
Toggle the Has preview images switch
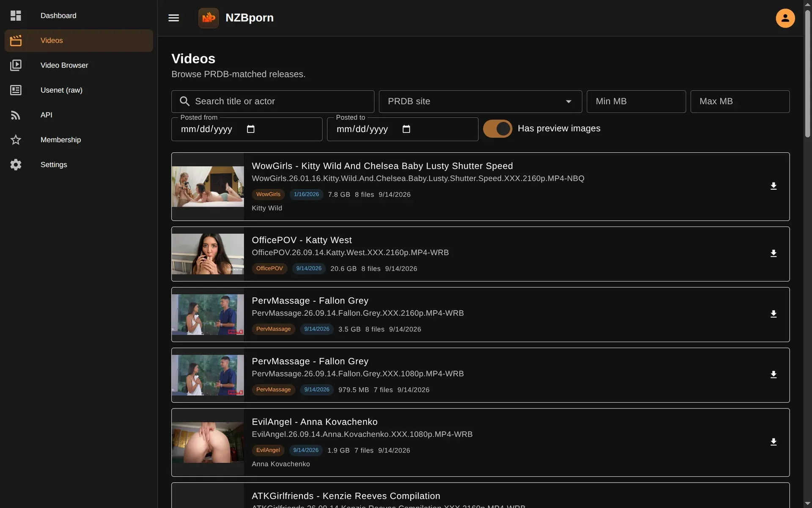497,129
